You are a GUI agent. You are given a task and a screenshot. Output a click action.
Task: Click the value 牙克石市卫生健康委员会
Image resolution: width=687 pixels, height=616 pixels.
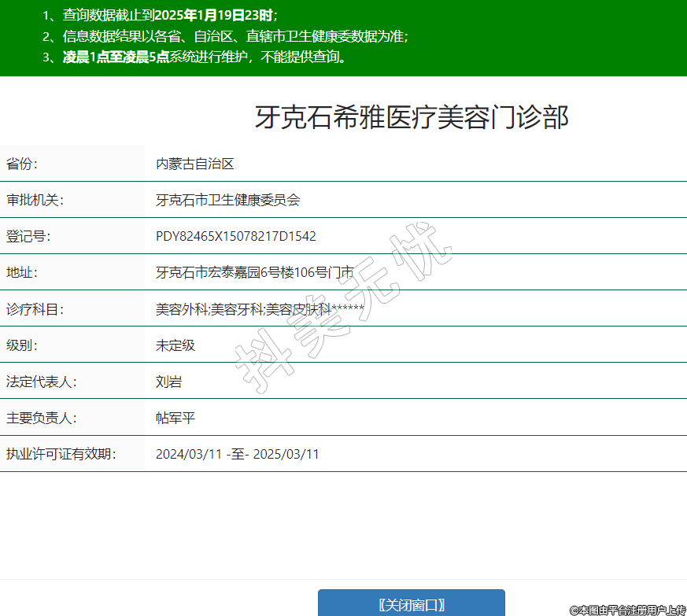point(227,200)
